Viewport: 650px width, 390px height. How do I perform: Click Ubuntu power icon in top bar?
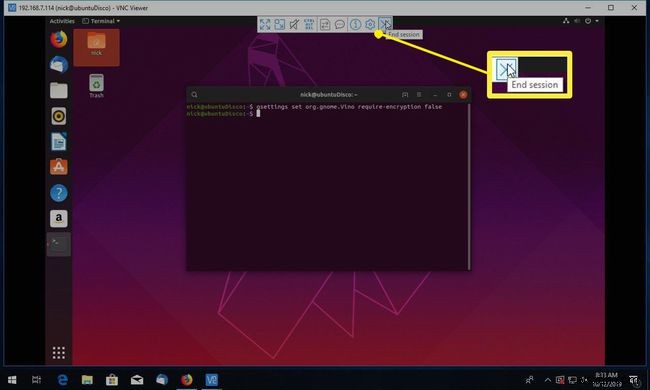pyautogui.click(x=588, y=21)
